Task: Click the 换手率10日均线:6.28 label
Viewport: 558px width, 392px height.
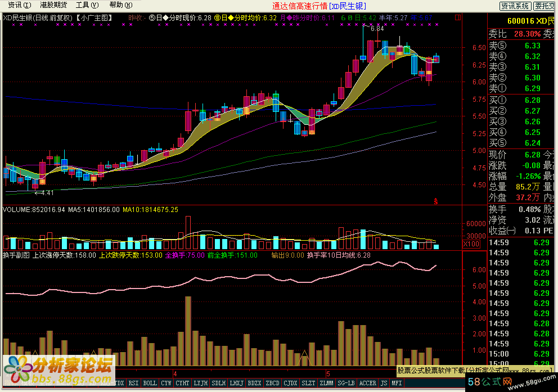Action: pyautogui.click(x=339, y=255)
